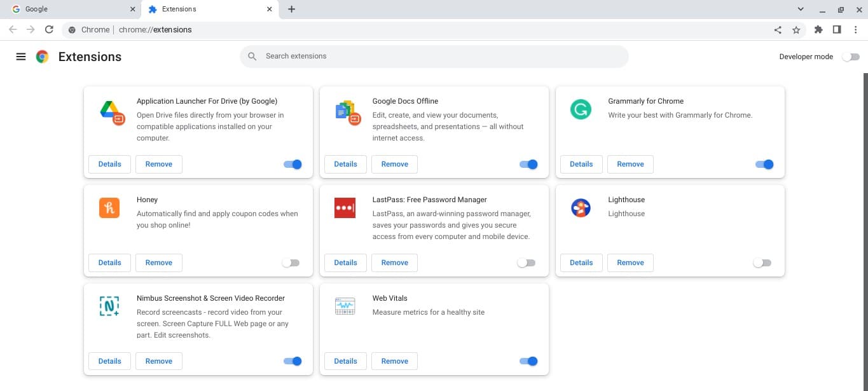Open the hamburger menu next to Extensions
The width and height of the screenshot is (868, 391).
tap(21, 57)
